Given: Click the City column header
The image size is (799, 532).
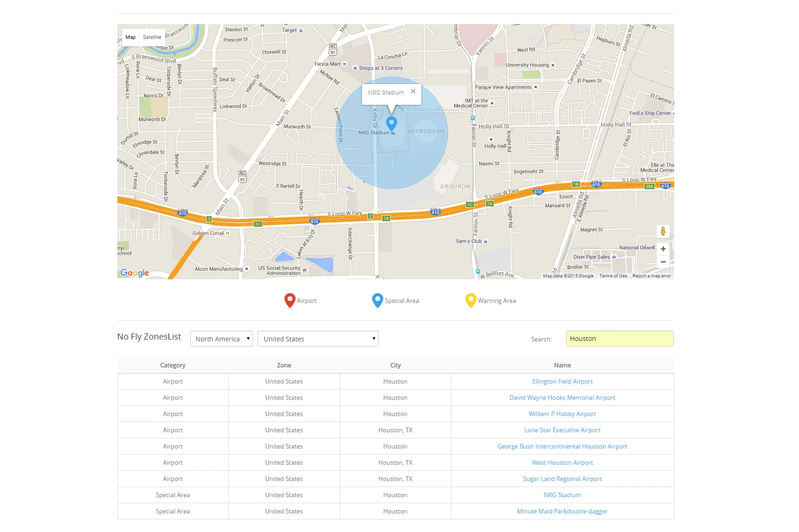Looking at the screenshot, I should (x=395, y=365).
